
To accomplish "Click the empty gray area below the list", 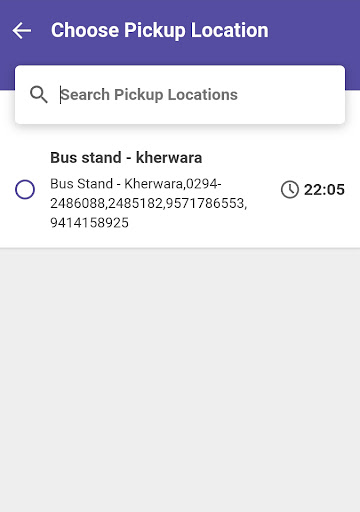I will point(180,380).
